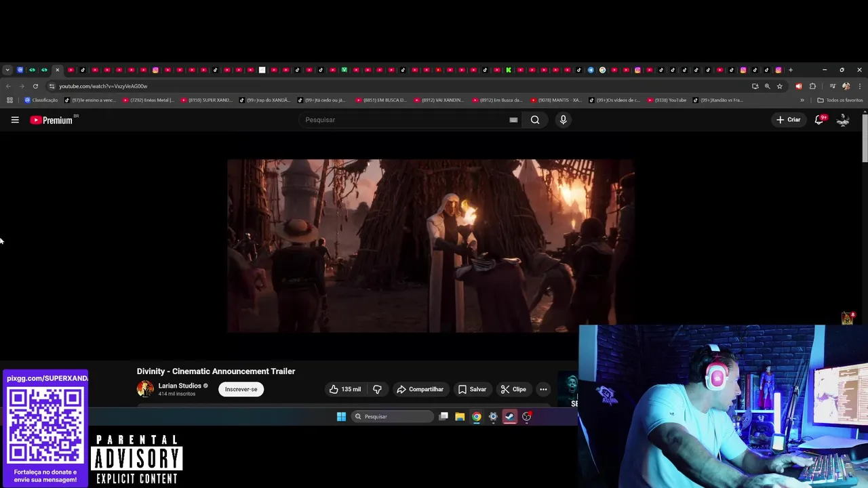868x488 pixels.
Task: Open the on-screen keyboard icon in search box
Action: [513, 120]
